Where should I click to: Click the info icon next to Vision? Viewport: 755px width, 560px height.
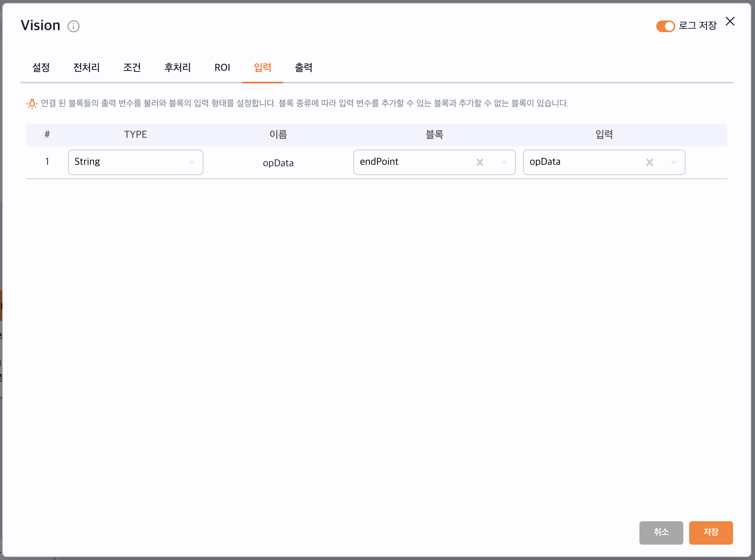tap(74, 26)
